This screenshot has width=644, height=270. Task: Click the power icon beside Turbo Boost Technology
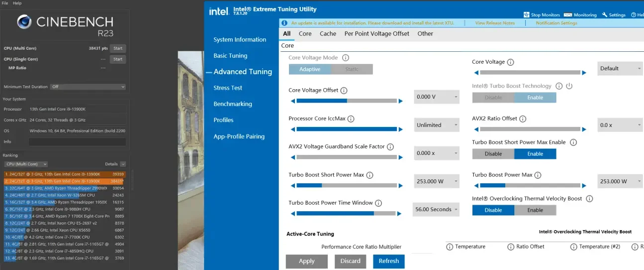[569, 86]
